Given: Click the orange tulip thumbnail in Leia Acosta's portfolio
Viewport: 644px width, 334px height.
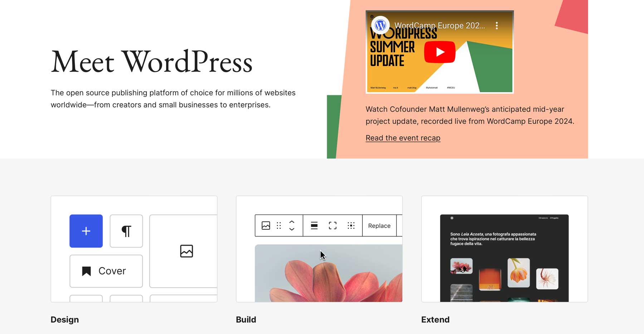Looking at the screenshot, I should pos(519,272).
